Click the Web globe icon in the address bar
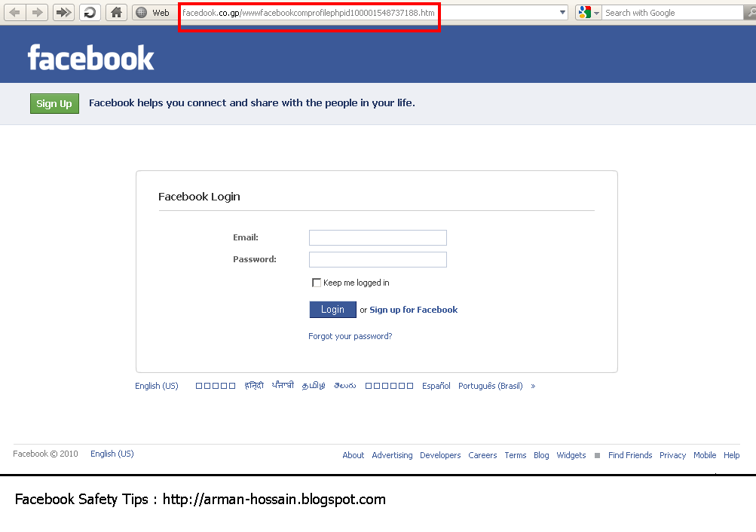756x532 pixels. point(141,13)
